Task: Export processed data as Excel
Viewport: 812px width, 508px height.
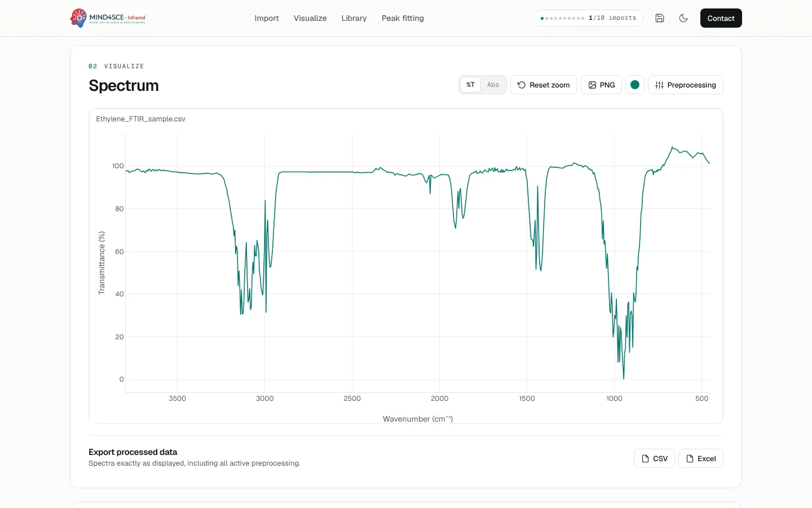Action: coord(701,458)
